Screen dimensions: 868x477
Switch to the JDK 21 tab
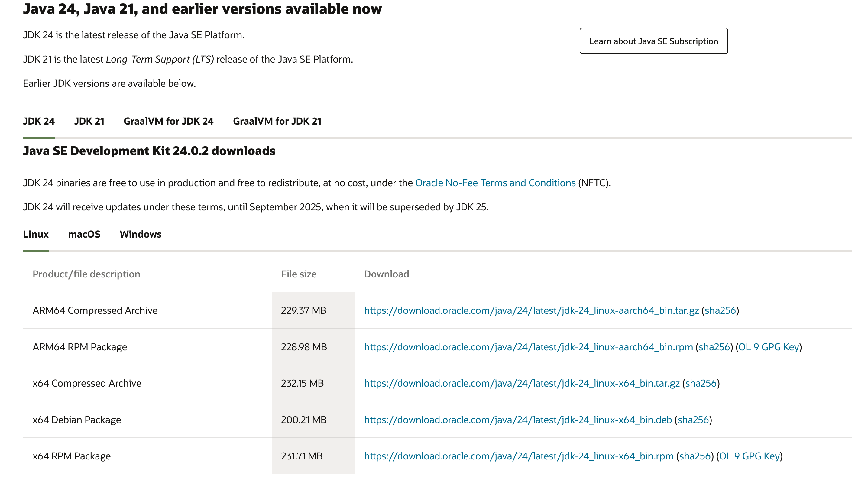(x=89, y=121)
